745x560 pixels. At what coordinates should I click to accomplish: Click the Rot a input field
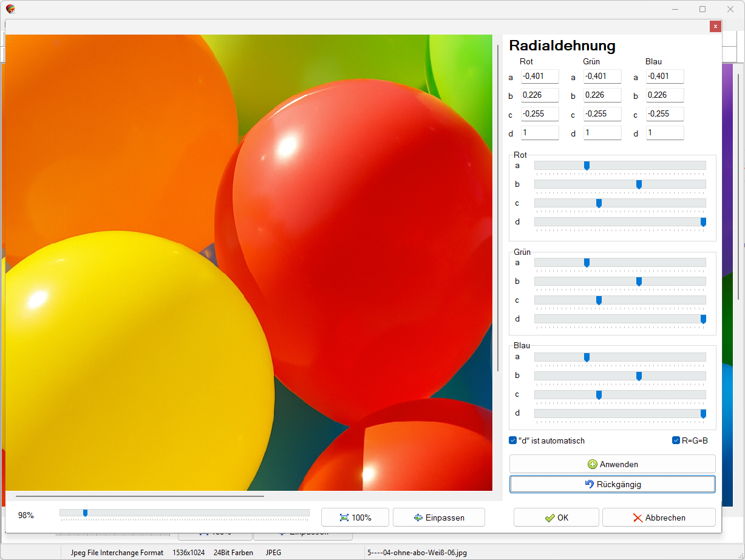tap(540, 76)
